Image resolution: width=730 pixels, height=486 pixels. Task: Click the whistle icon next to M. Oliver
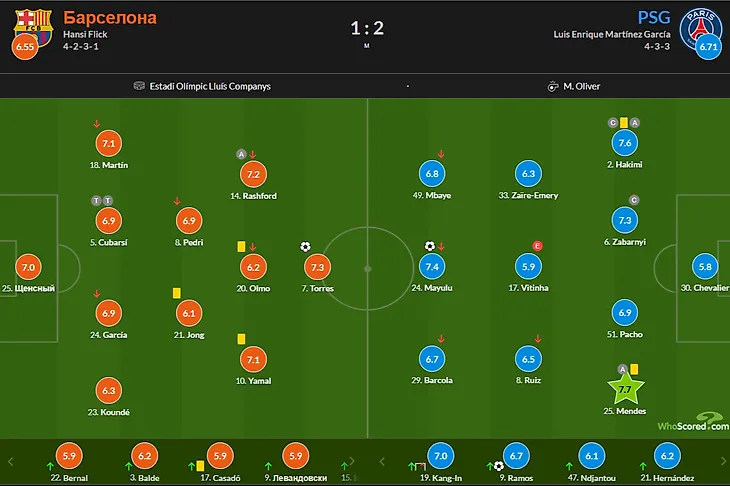(551, 86)
